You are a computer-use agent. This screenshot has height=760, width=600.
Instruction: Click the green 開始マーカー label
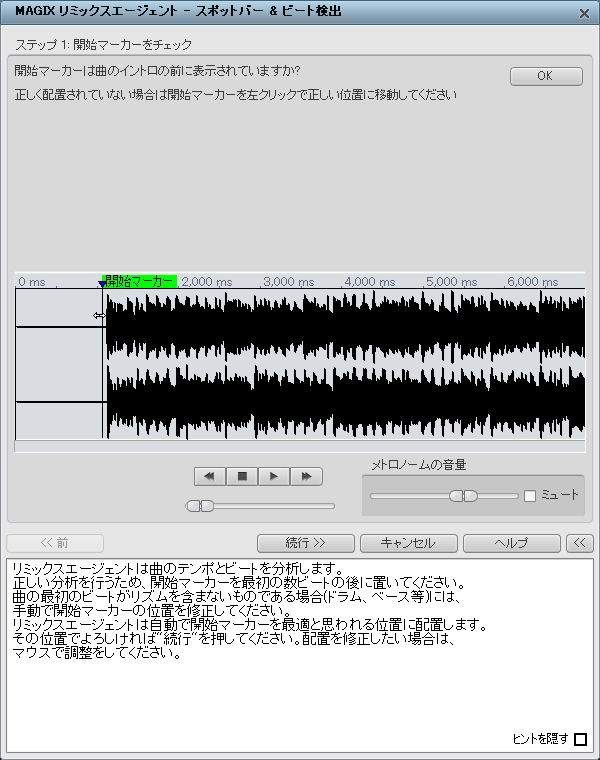141,281
